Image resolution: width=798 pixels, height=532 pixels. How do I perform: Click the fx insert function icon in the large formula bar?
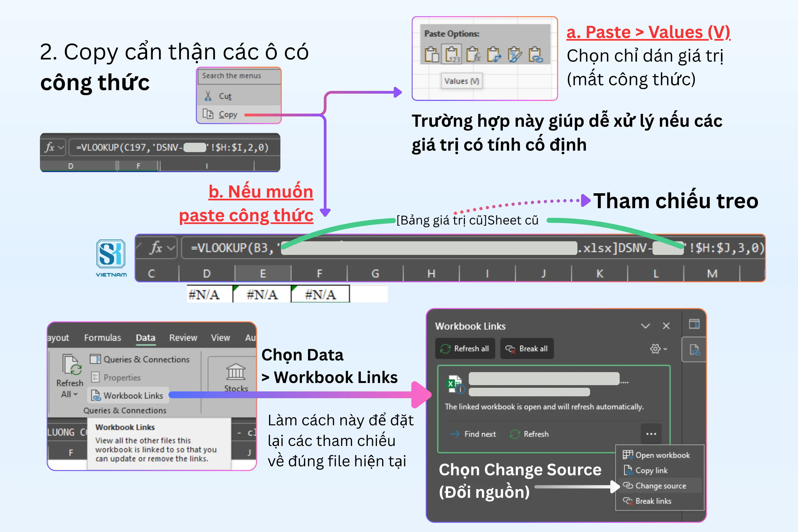[156, 248]
